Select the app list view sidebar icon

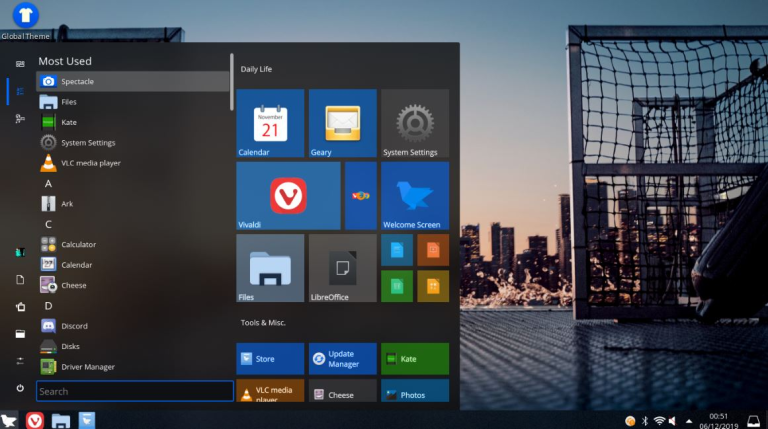[x=20, y=92]
